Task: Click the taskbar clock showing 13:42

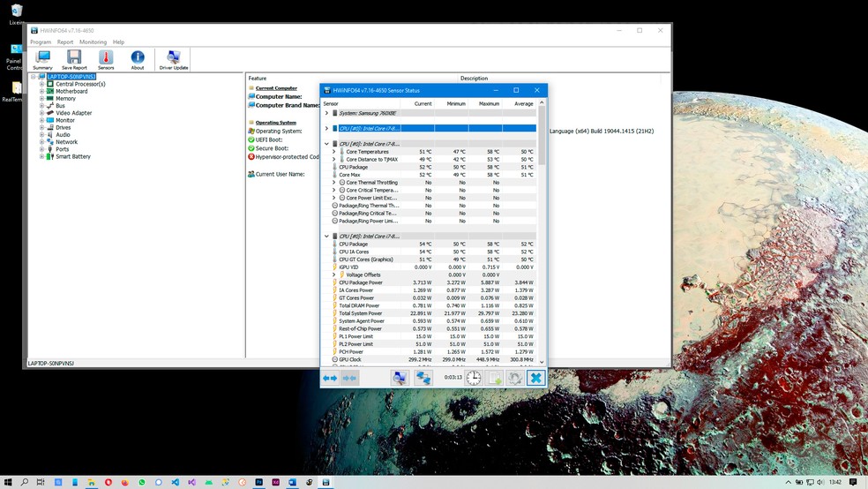Action: pos(835,482)
